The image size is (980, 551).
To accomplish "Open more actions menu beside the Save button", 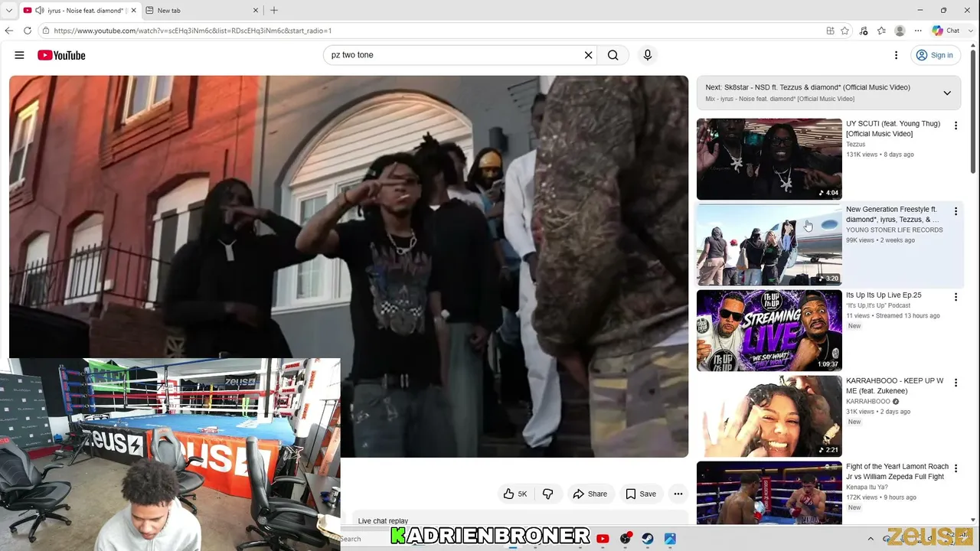I will [678, 494].
